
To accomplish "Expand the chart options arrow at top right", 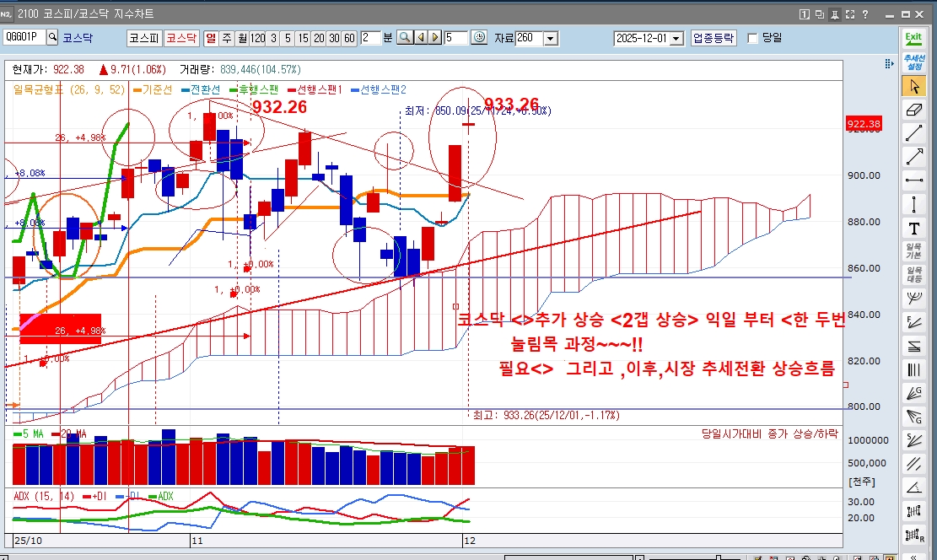I will click(x=887, y=63).
